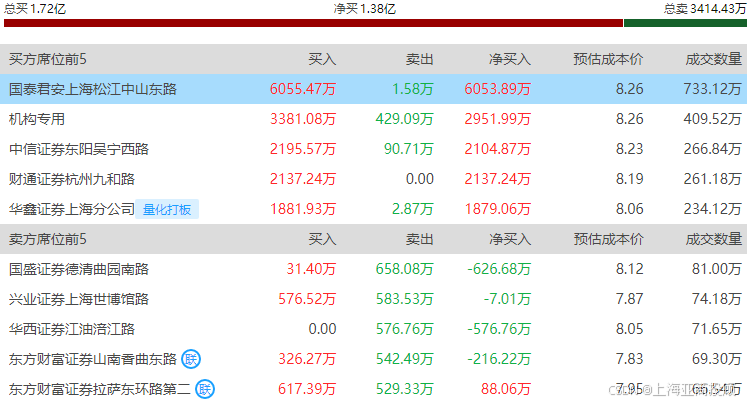Screen dimensions: 747x403
Task: Click the 583.53万 sell amount
Action: tap(404, 299)
